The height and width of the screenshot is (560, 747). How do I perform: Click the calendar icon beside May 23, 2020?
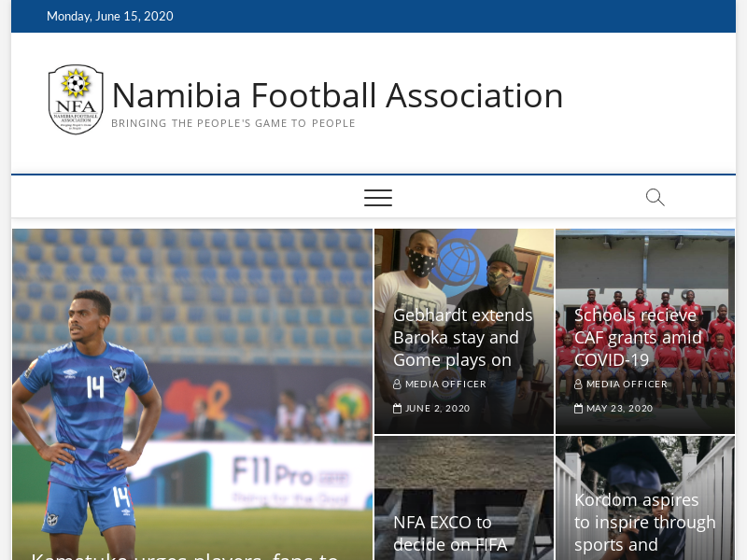(x=581, y=407)
